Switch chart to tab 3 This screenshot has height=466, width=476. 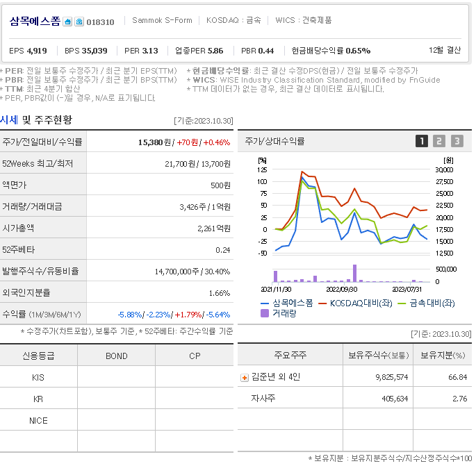(457, 141)
